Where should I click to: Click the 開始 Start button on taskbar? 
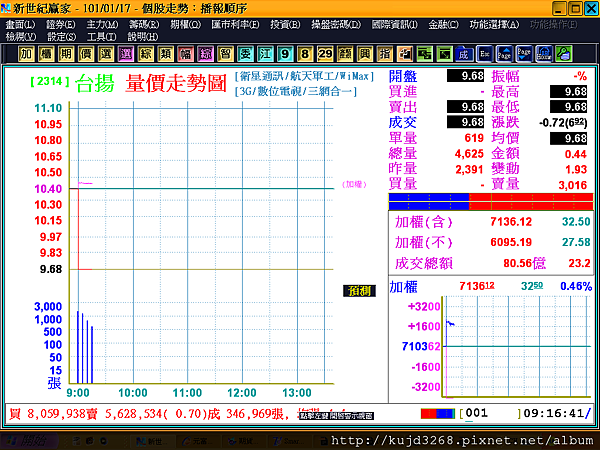pyautogui.click(x=27, y=441)
